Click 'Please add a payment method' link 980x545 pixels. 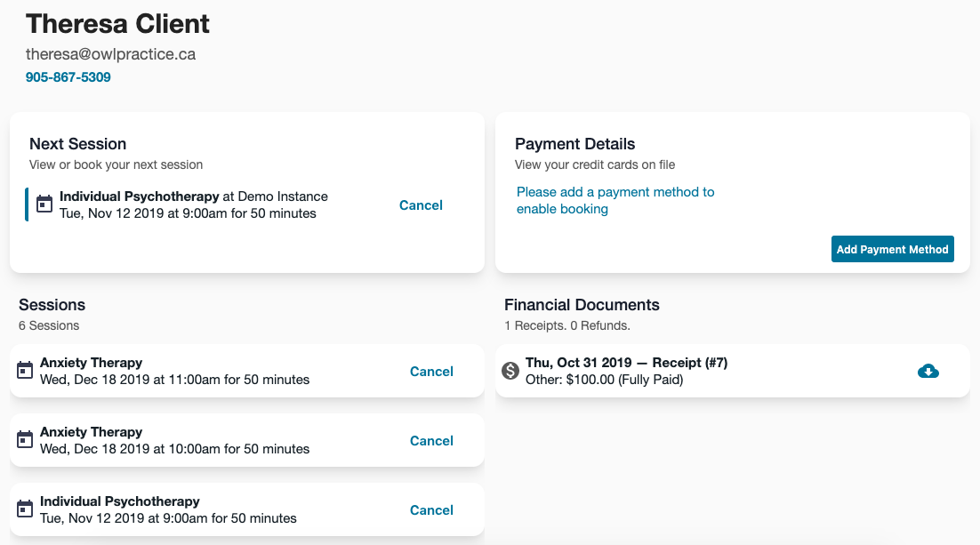click(x=615, y=200)
